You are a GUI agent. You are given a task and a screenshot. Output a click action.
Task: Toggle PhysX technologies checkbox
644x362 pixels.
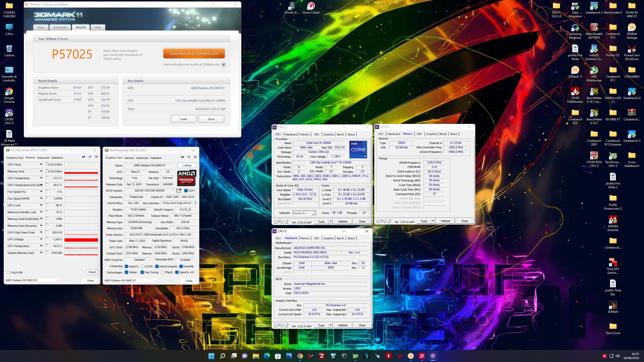coord(163,272)
